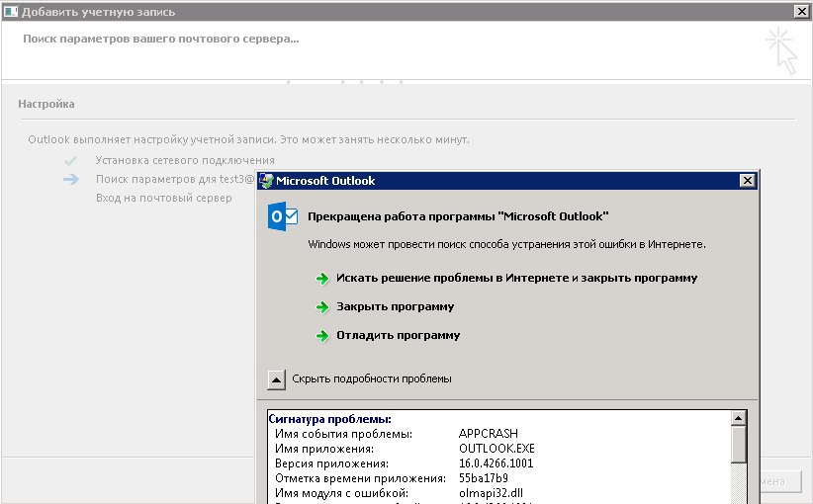Click 'Версия приложения:' label

332,463
